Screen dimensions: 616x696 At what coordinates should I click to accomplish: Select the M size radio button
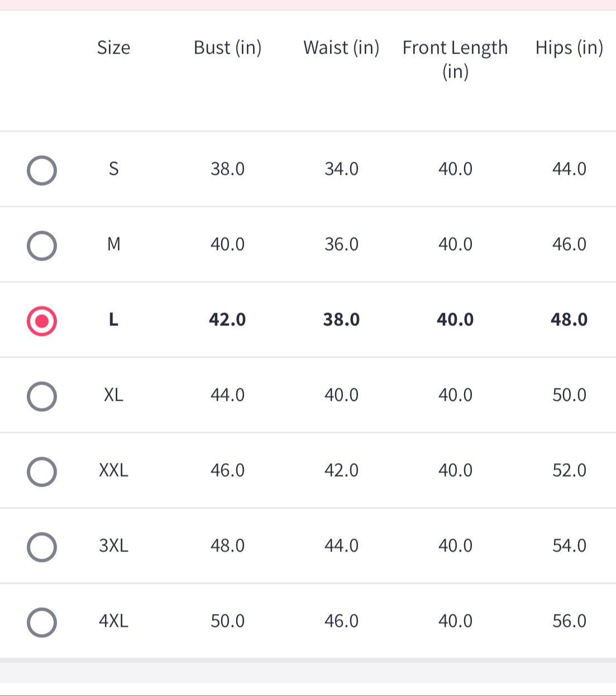tap(42, 246)
